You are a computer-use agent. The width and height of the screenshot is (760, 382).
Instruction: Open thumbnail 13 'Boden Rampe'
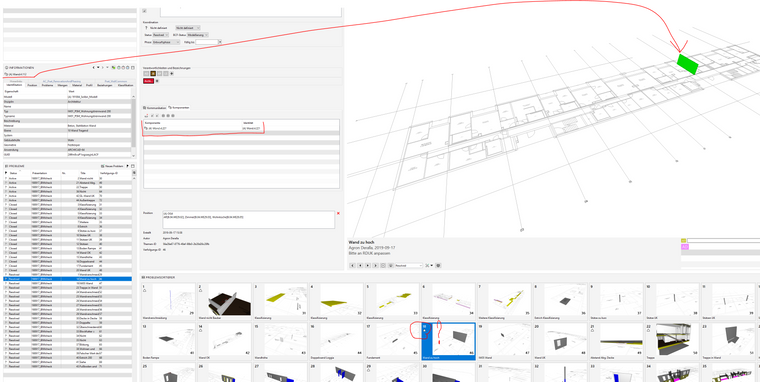pos(168,341)
